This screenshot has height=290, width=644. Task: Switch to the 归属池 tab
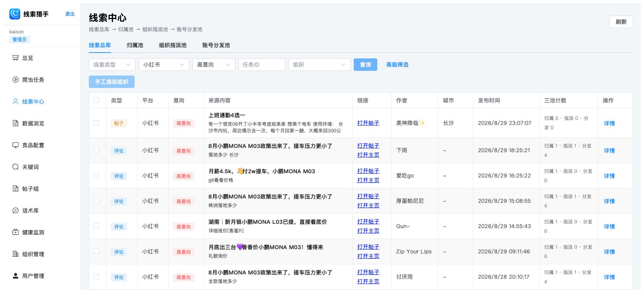click(135, 45)
